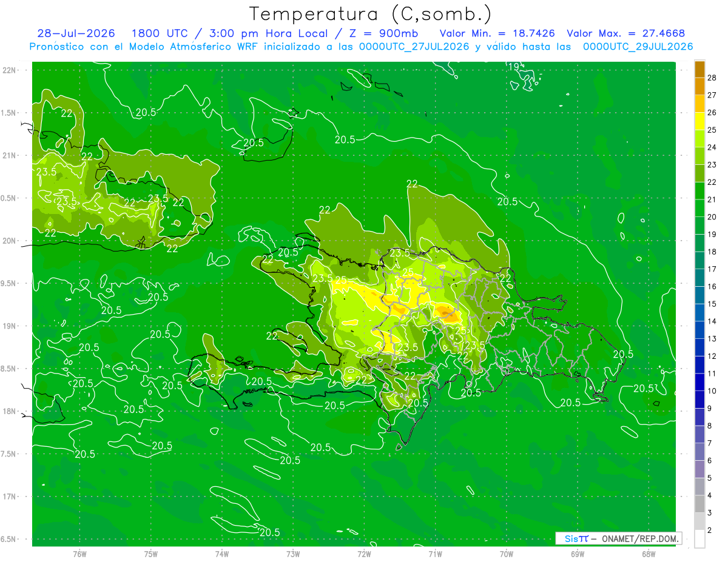728x562 pixels.
Task: Click the '20N' latitude axis label
Action: (9, 241)
